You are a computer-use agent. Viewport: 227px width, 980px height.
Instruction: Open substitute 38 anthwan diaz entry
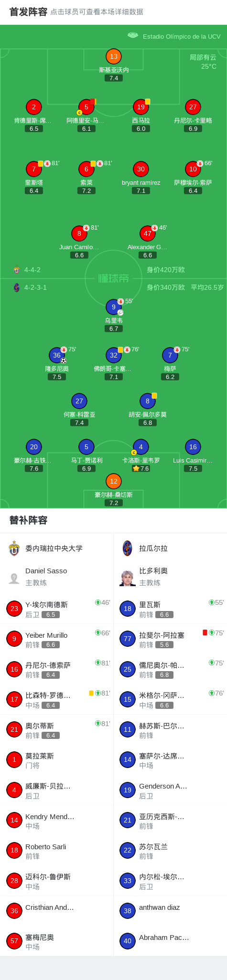(170, 911)
